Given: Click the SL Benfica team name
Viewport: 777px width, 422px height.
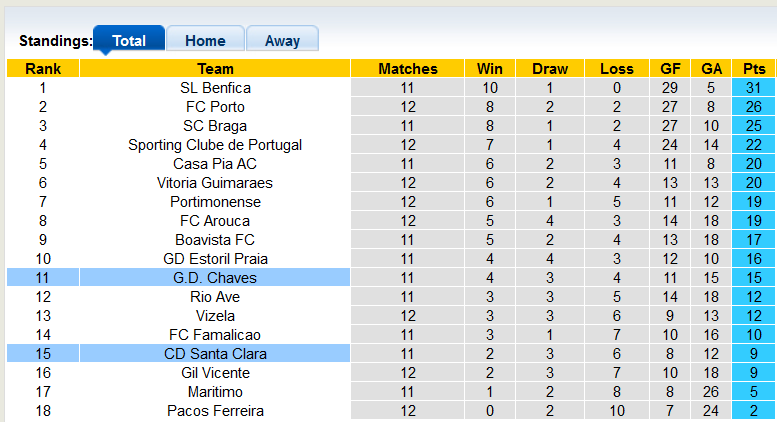Looking at the screenshot, I should pos(215,88).
